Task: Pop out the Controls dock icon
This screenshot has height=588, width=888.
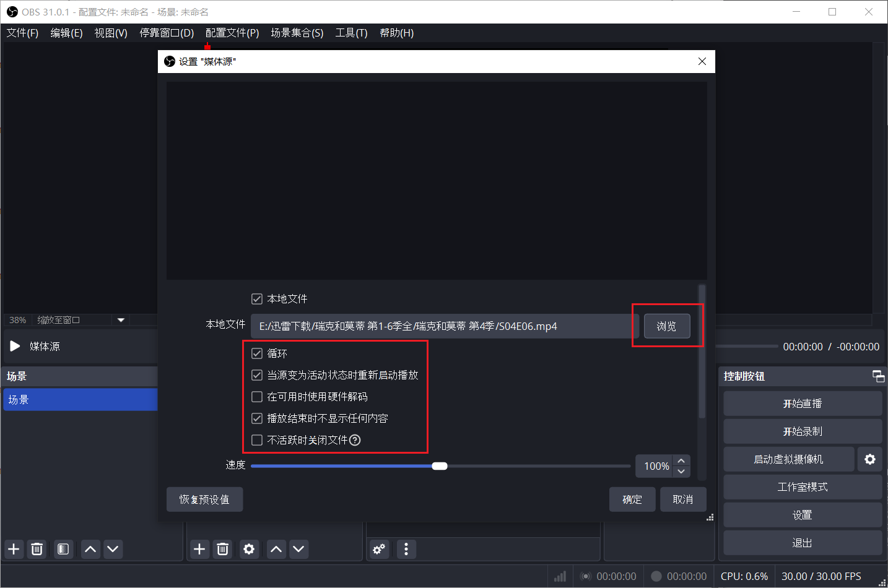Action: (878, 376)
